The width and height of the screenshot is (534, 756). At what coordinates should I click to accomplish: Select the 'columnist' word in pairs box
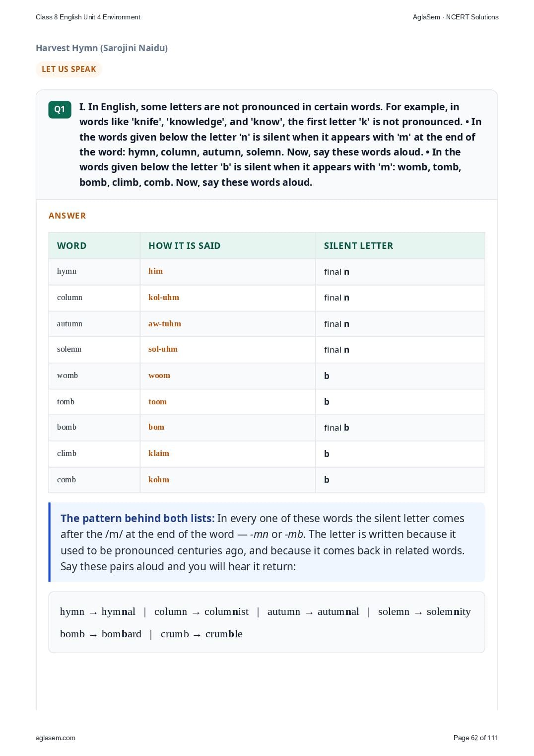[x=226, y=611]
